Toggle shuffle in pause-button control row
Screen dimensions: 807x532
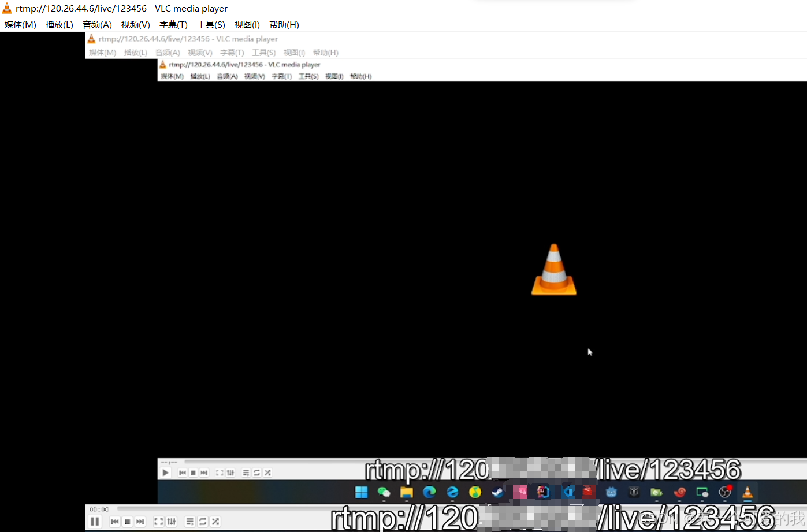[215, 522]
